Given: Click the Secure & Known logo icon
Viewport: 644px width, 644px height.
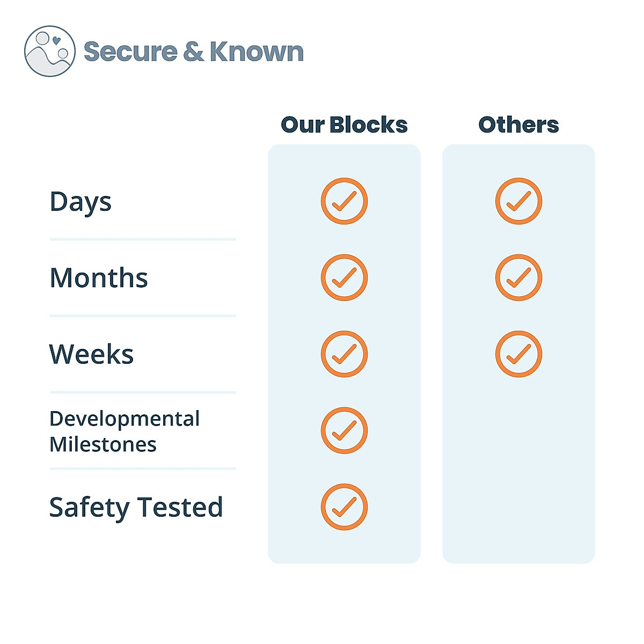Looking at the screenshot, I should [x=50, y=51].
